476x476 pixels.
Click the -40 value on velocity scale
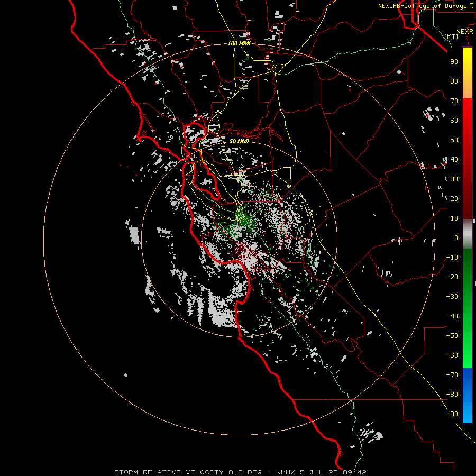click(x=452, y=316)
